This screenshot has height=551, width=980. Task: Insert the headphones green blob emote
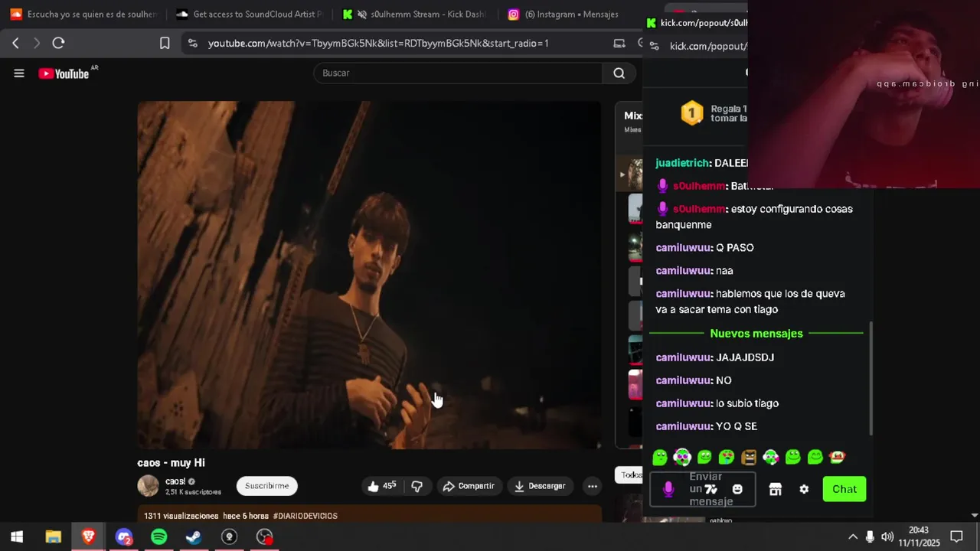click(x=682, y=458)
